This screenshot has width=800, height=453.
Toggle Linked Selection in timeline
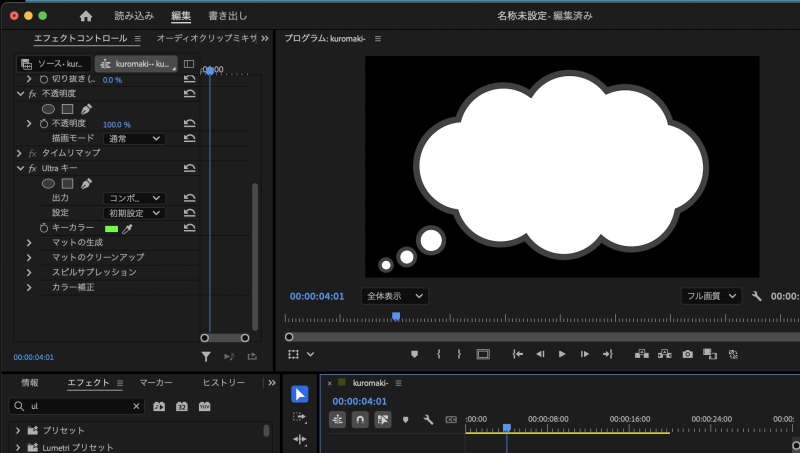click(383, 420)
